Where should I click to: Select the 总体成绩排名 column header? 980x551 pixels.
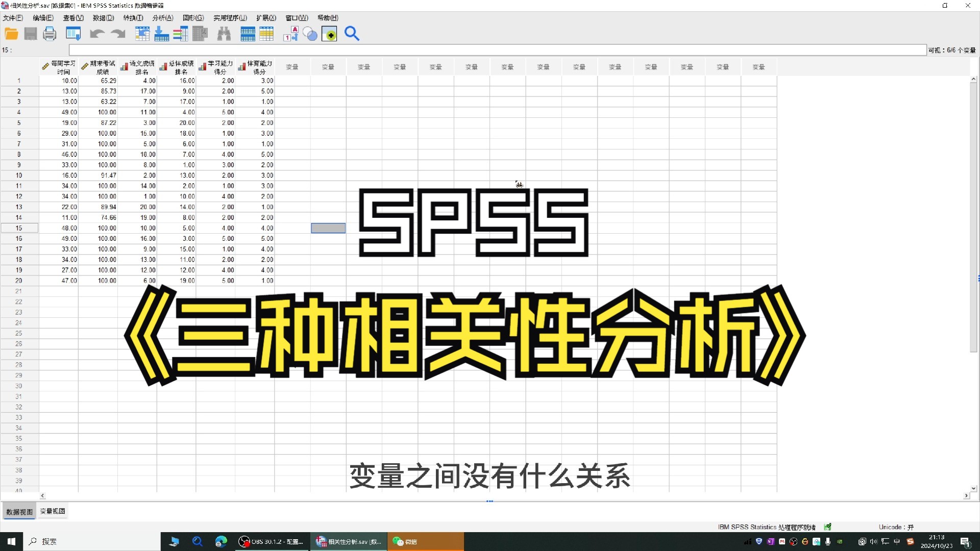[177, 67]
